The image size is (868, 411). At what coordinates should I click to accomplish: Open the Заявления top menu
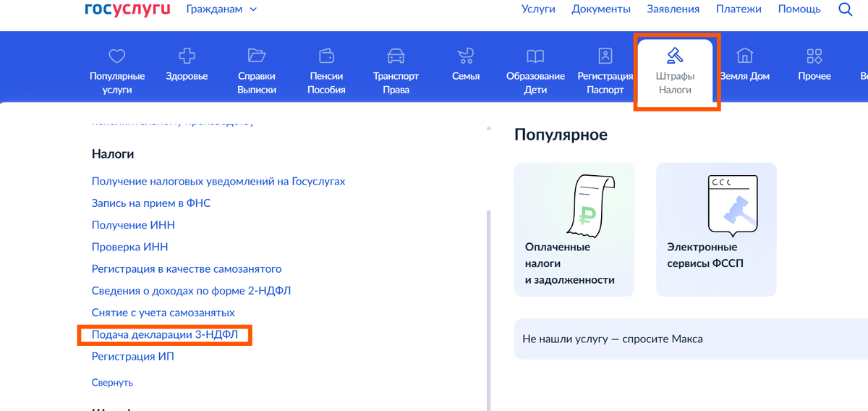coord(673,9)
